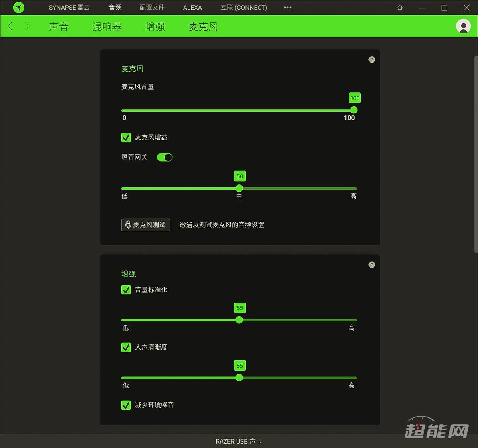Open the 配置文件 tab

click(152, 8)
